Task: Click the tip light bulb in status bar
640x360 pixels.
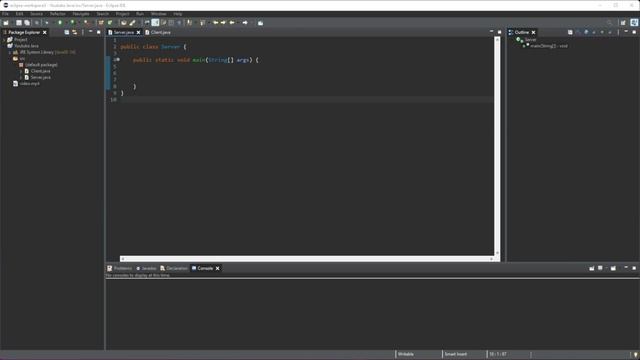Action: tap(636, 354)
